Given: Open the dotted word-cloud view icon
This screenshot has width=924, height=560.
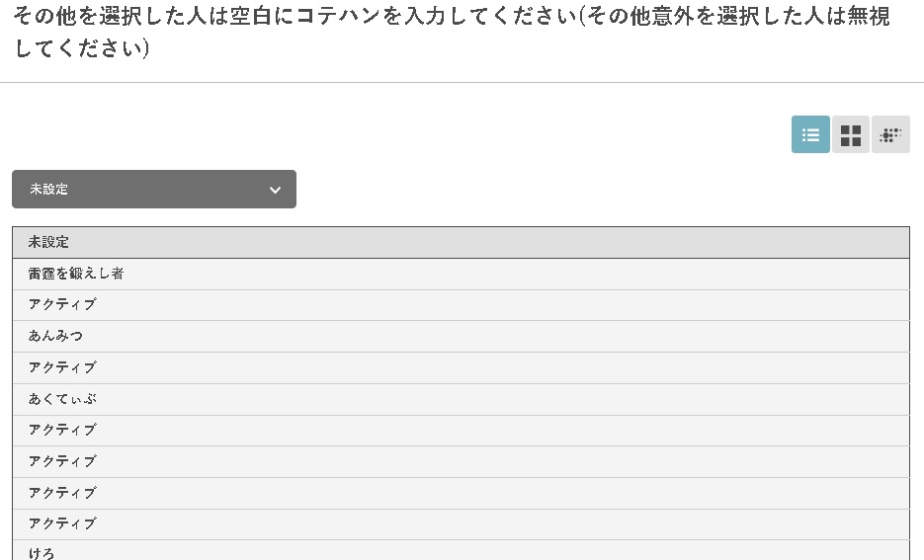Looking at the screenshot, I should (x=890, y=134).
